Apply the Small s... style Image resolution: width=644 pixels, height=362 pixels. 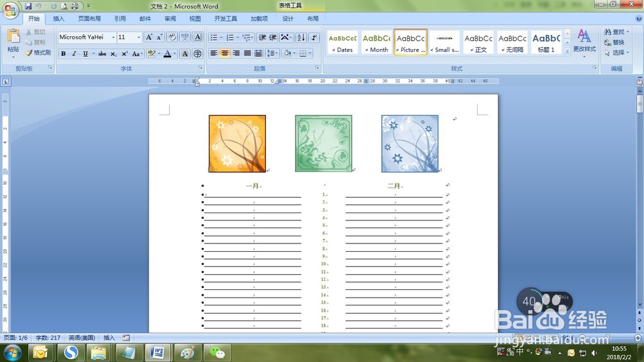[x=444, y=43]
